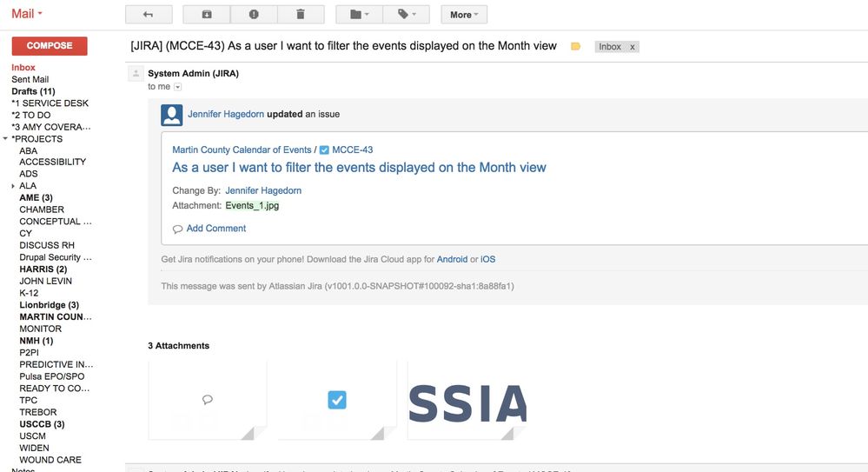This screenshot has width=868, height=472.
Task: Click the COMPOSE button
Action: click(x=50, y=46)
